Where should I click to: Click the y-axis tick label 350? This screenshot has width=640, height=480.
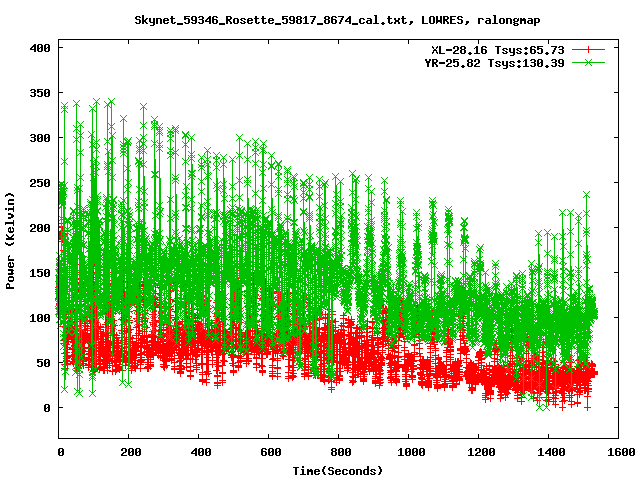[40, 93]
